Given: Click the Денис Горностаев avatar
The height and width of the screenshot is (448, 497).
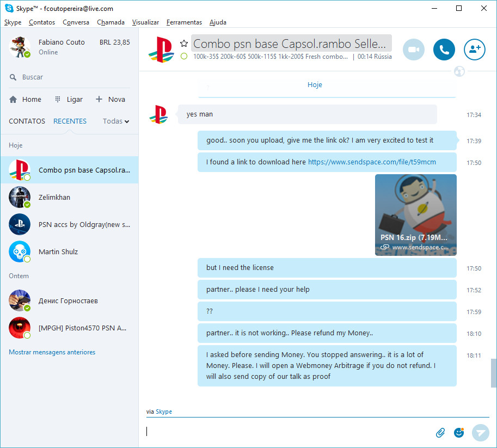Looking at the screenshot, I should point(20,300).
